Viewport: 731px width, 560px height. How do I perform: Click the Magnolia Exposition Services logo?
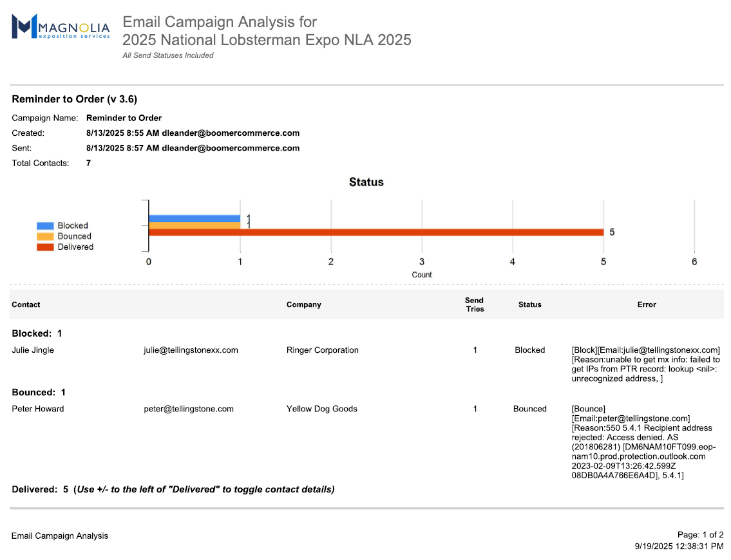coord(61,27)
